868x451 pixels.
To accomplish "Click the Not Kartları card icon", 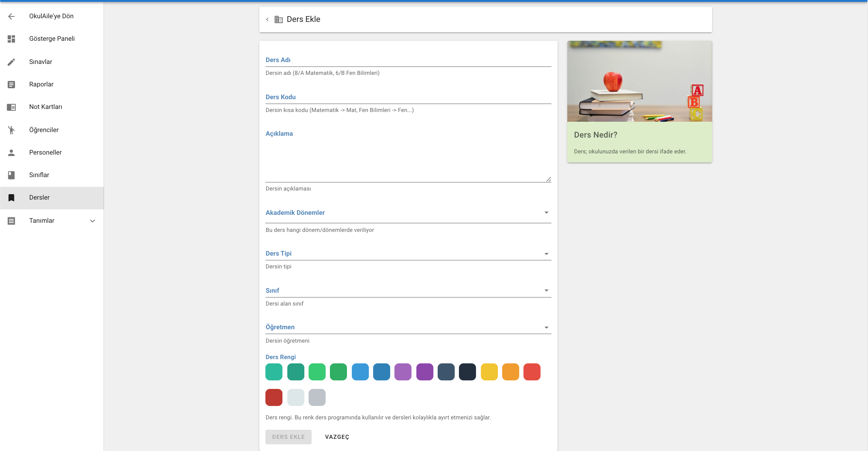I will tap(12, 107).
